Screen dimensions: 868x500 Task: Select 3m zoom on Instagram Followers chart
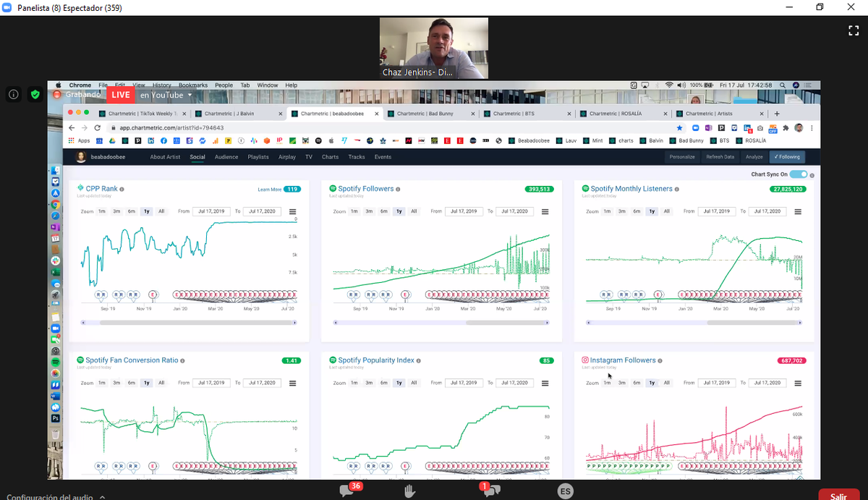621,383
